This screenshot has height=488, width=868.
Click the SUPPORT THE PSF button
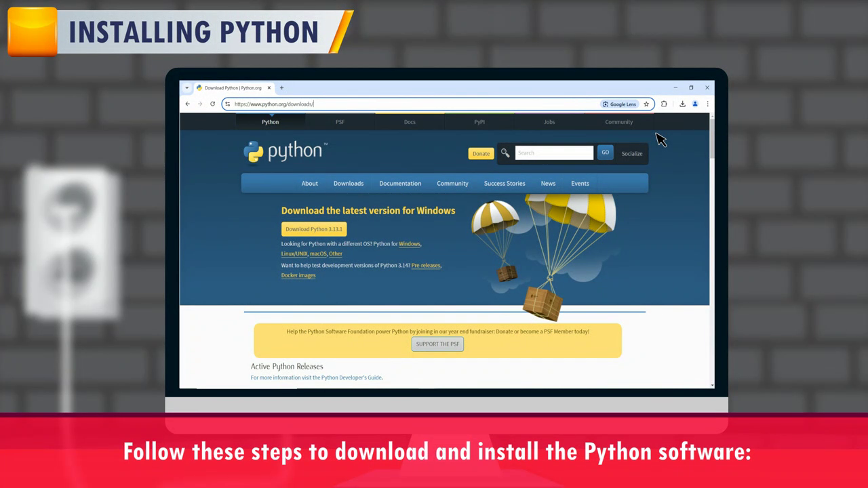[437, 344]
